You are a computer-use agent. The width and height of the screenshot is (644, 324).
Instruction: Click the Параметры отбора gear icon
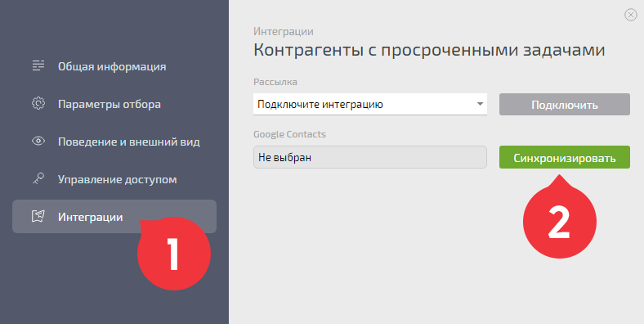pyautogui.click(x=38, y=104)
